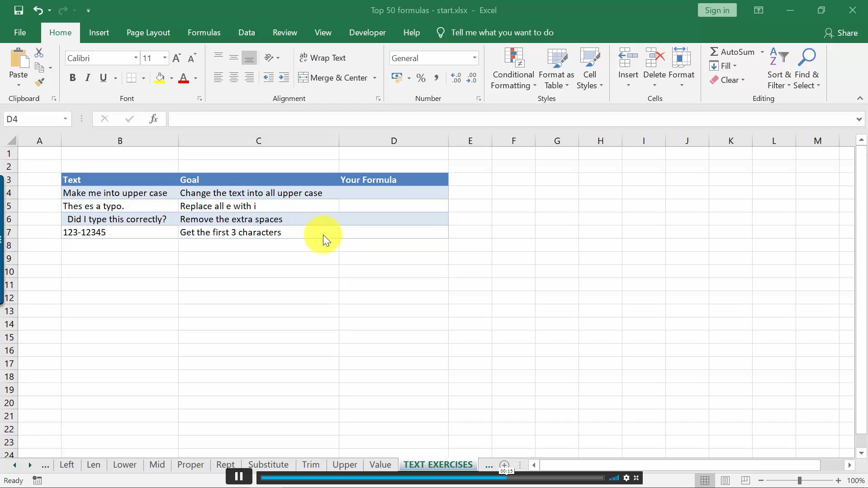Expand the formula bar

(859, 119)
